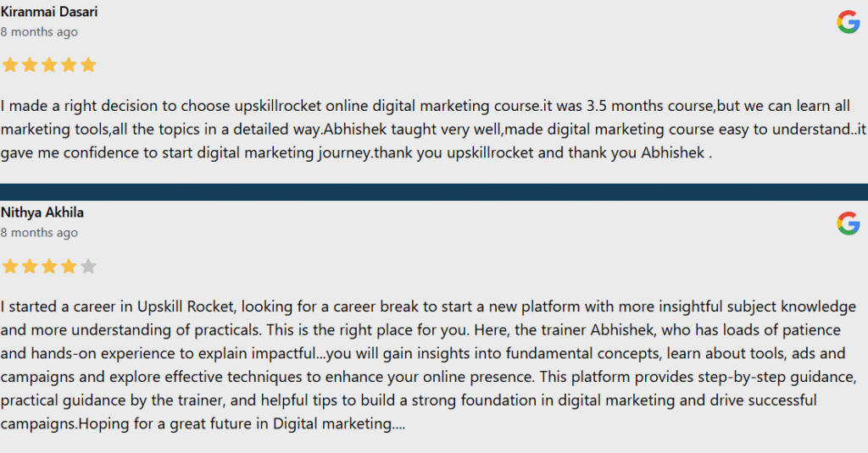Click third star of Kiranmai Dasari's rating
Image resolution: width=868 pixels, height=453 pixels.
click(x=49, y=65)
